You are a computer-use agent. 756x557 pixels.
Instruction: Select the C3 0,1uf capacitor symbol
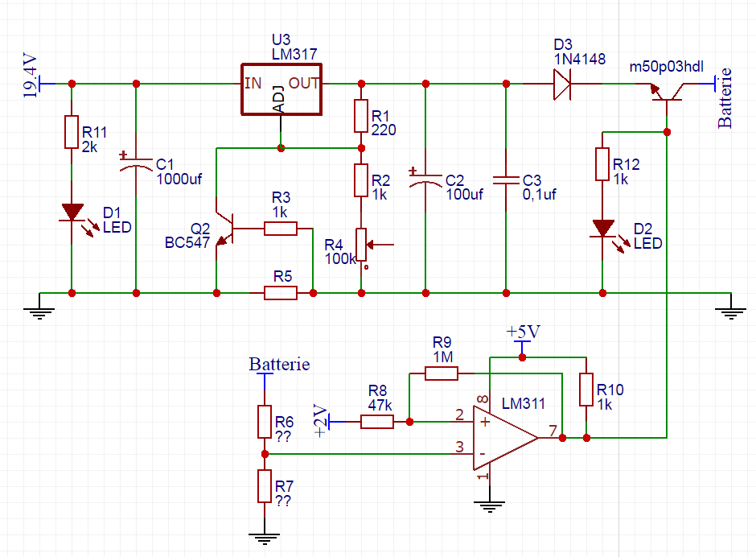coord(506,180)
